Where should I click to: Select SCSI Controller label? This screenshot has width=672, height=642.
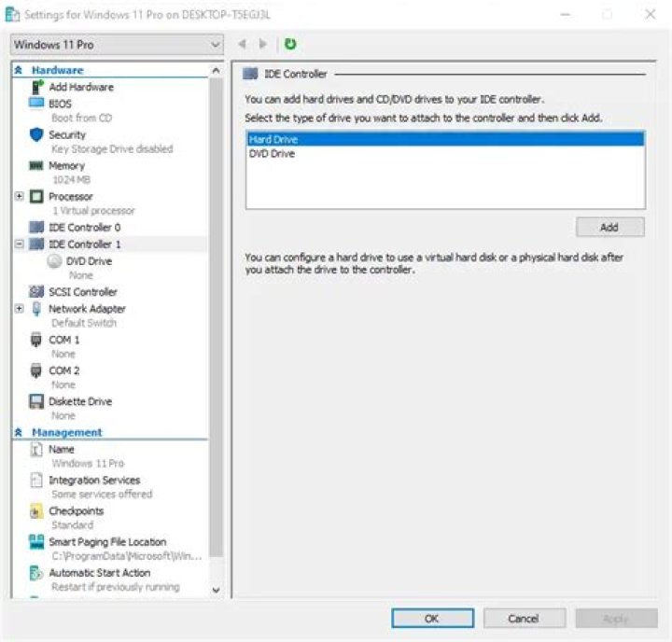(x=83, y=292)
